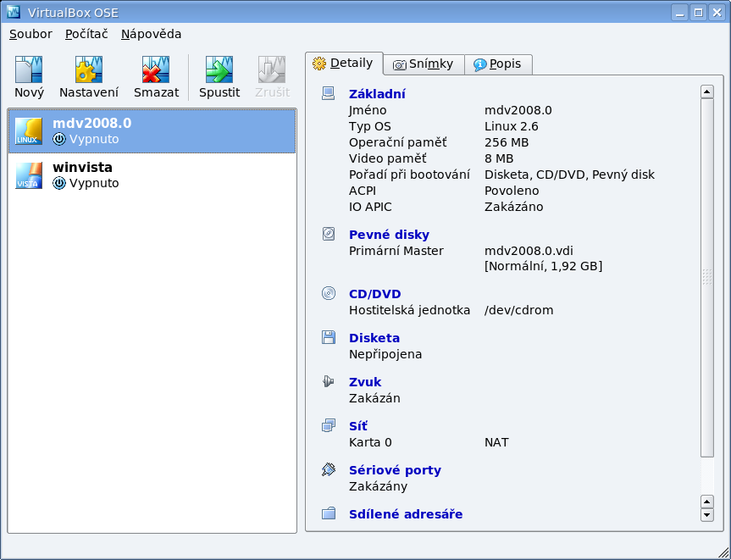Viewport: 731px width, 560px height.
Task: Click the "256 MB" memory value
Action: point(507,142)
